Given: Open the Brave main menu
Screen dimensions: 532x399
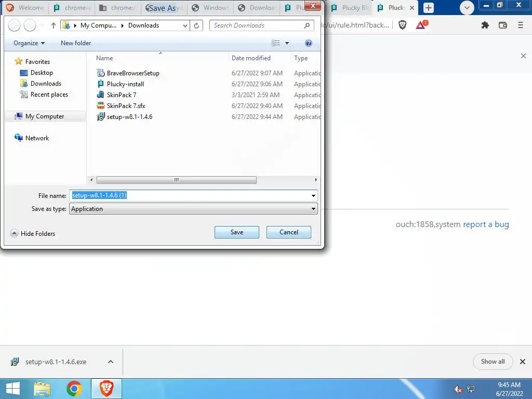Looking at the screenshot, I should pyautogui.click(x=521, y=25).
